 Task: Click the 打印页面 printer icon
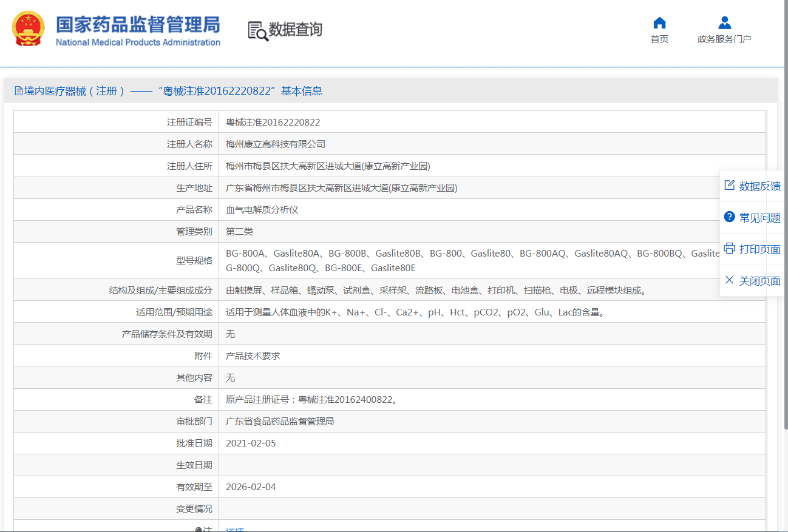pyautogui.click(x=730, y=249)
